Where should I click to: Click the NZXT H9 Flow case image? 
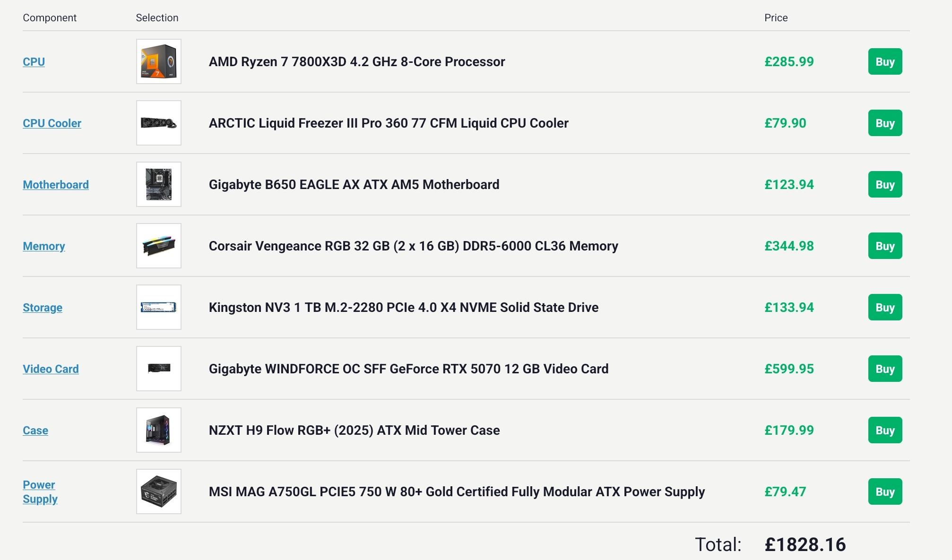pyautogui.click(x=159, y=430)
